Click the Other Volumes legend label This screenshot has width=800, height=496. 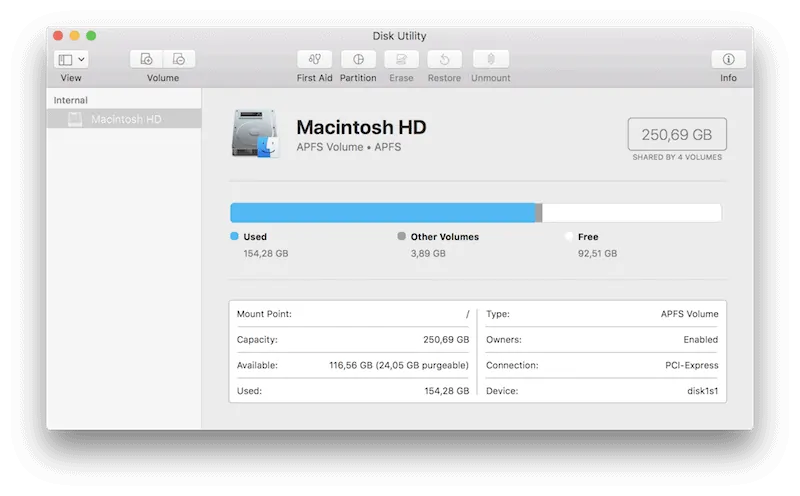(445, 237)
